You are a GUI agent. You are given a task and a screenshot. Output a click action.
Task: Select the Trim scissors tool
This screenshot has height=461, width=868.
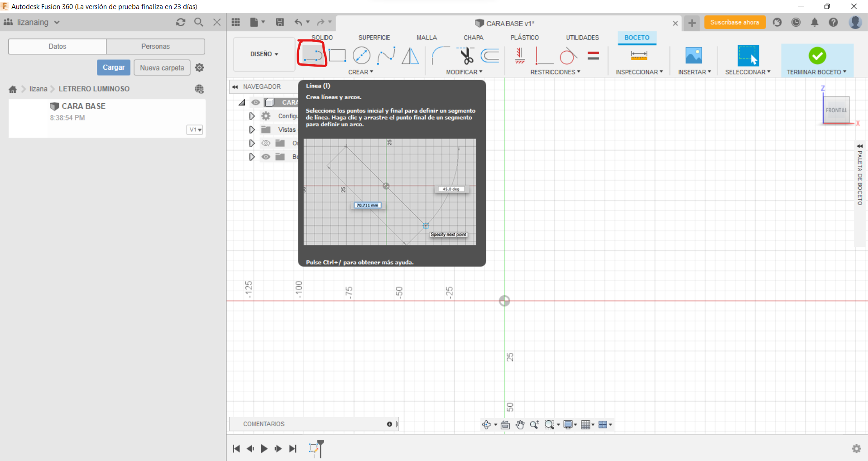point(466,56)
